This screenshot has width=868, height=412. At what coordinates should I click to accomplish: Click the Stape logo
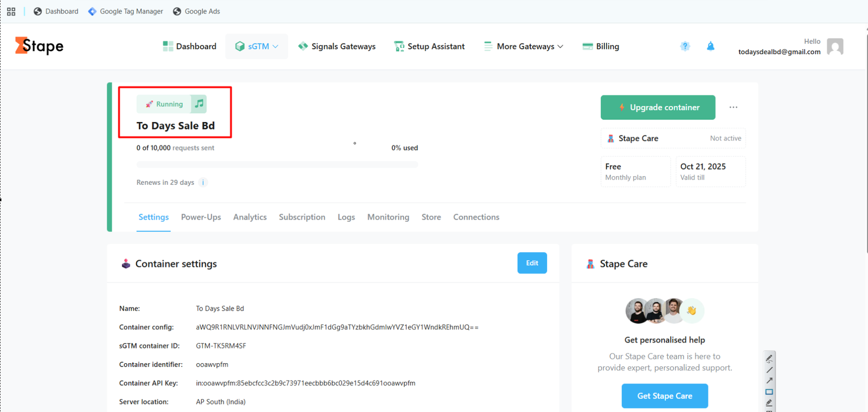pyautogui.click(x=39, y=46)
